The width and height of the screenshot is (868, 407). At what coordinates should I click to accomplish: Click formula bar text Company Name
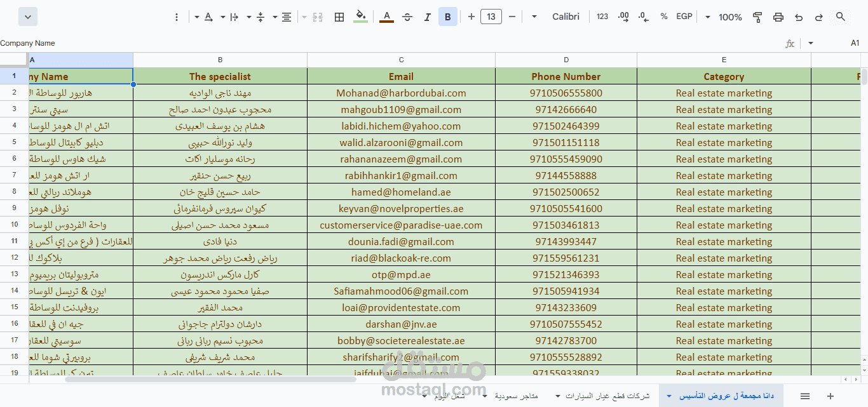tap(27, 43)
